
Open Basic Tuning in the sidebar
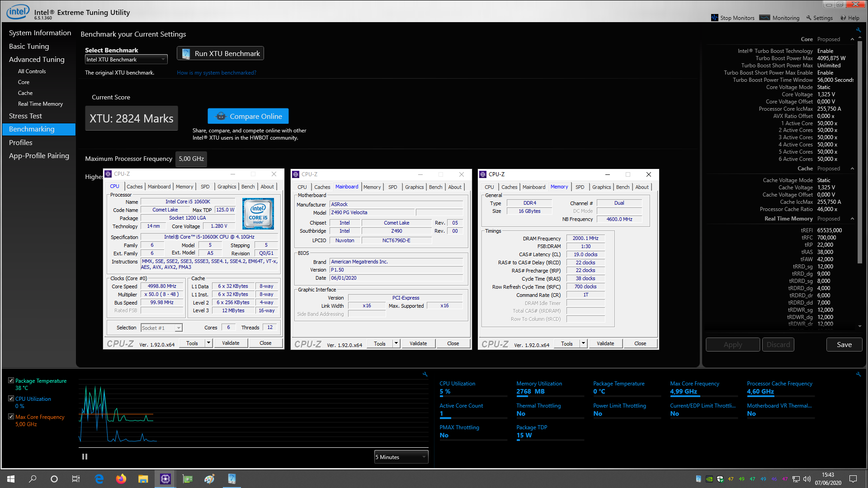[x=29, y=47]
